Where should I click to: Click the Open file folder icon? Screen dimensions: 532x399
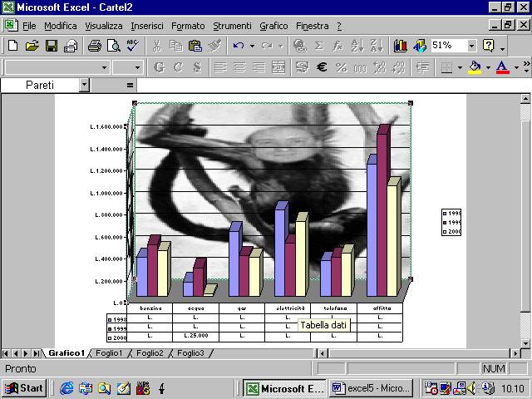tap(32, 46)
